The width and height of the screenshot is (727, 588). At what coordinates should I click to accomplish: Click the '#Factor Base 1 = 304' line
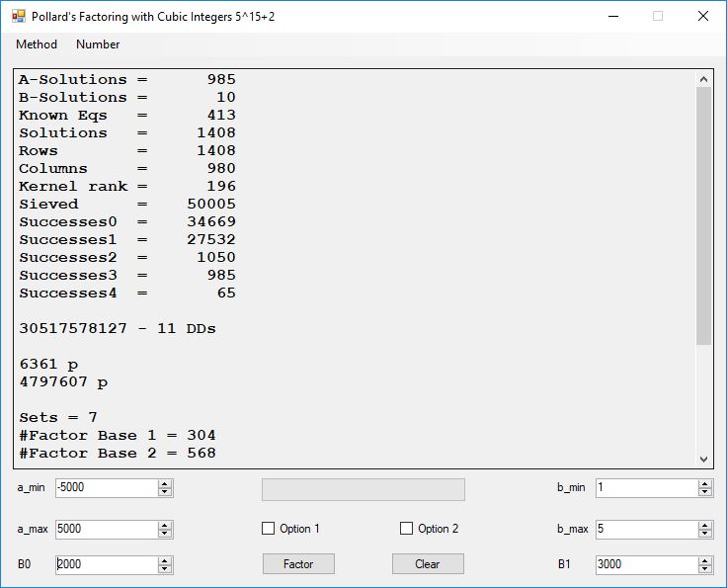coord(118,436)
